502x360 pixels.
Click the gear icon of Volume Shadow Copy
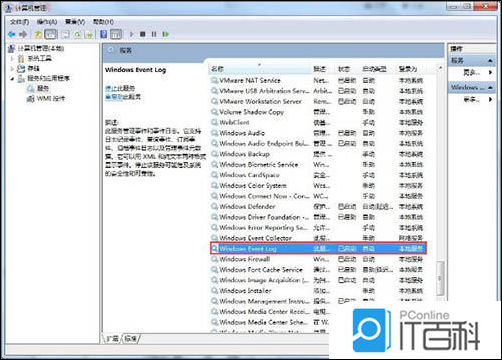click(214, 112)
